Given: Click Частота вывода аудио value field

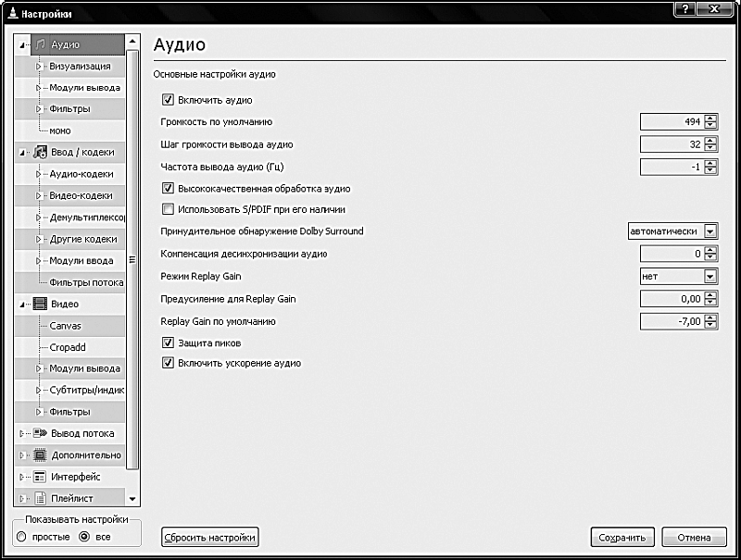Looking at the screenshot, I should (672, 167).
